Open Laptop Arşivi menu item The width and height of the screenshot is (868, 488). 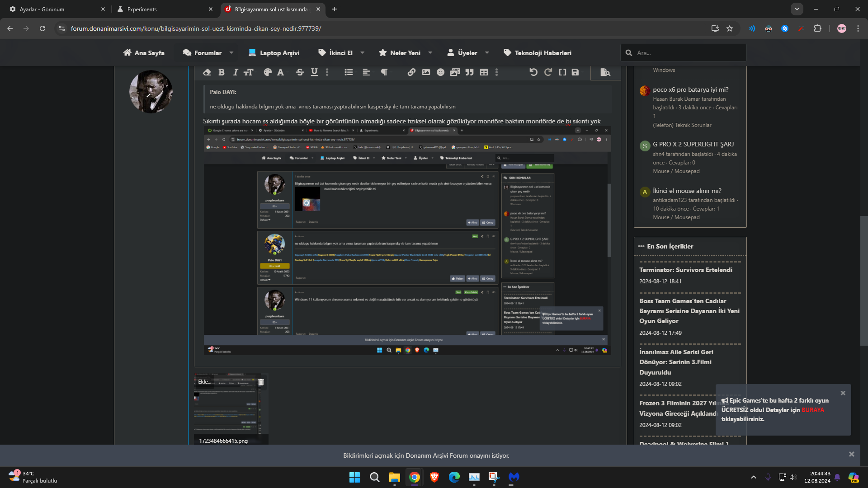click(x=274, y=53)
